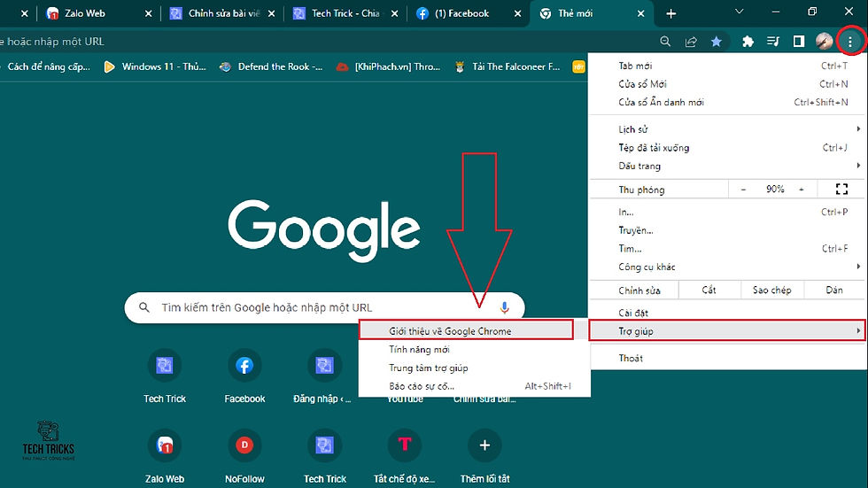Open the tab search chevron

pos(739,12)
